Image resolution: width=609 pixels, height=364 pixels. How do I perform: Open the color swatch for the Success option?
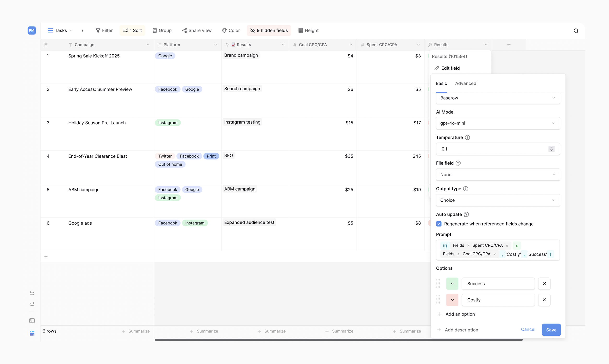(452, 284)
